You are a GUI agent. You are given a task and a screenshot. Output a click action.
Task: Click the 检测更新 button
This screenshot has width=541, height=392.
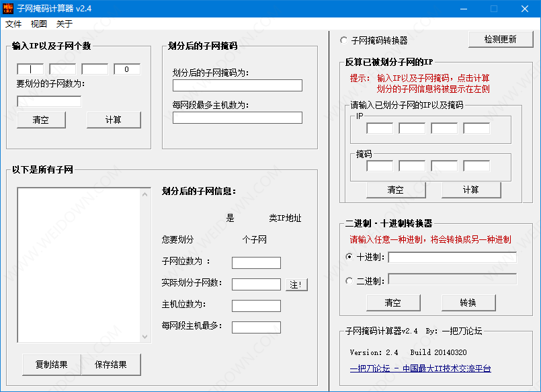500,39
